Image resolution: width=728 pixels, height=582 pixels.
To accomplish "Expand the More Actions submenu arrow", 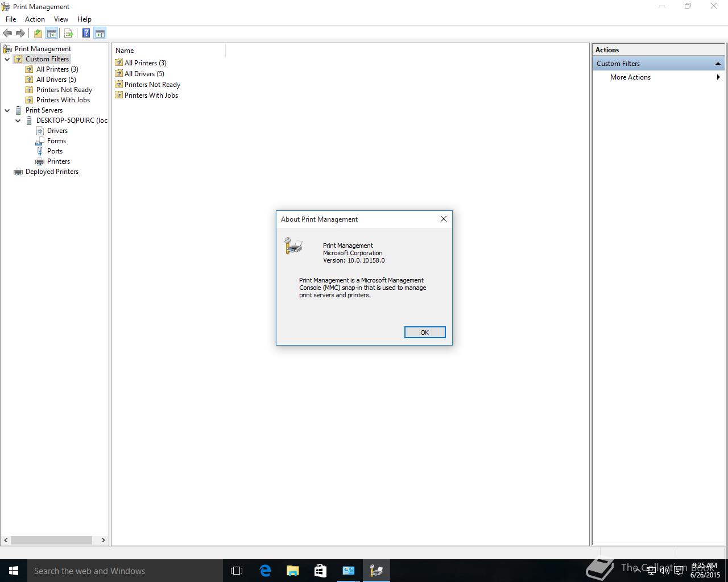I will pyautogui.click(x=718, y=77).
